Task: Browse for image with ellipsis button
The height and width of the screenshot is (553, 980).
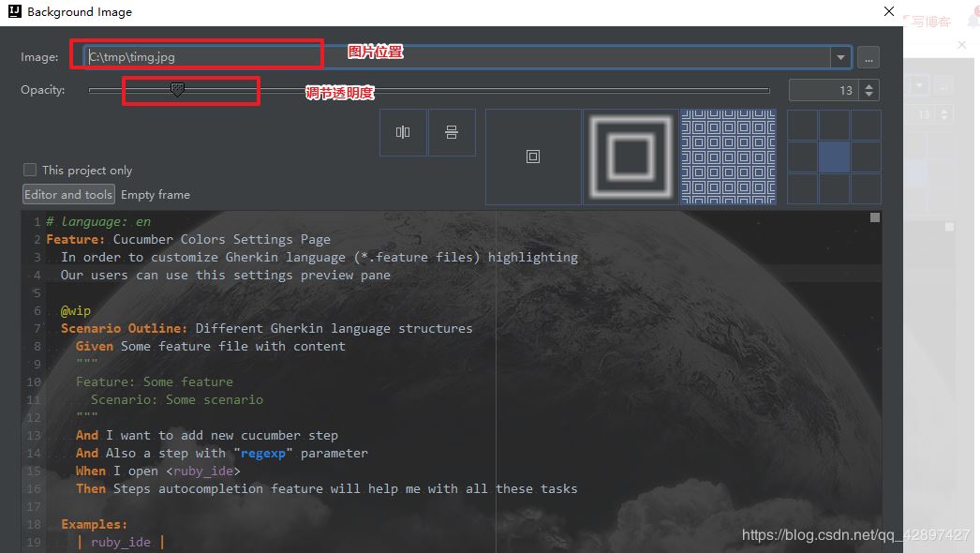Action: click(869, 57)
